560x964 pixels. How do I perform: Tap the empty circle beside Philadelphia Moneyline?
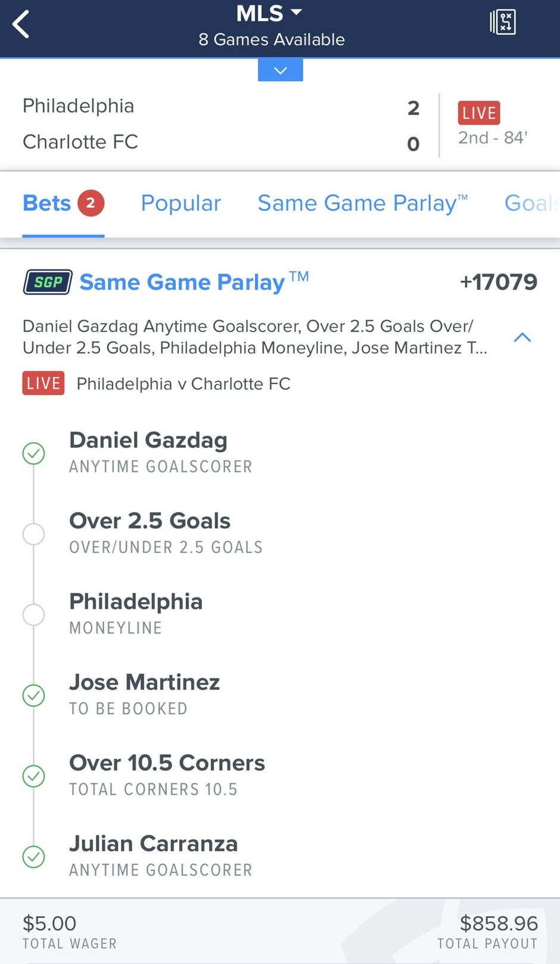coord(33,615)
